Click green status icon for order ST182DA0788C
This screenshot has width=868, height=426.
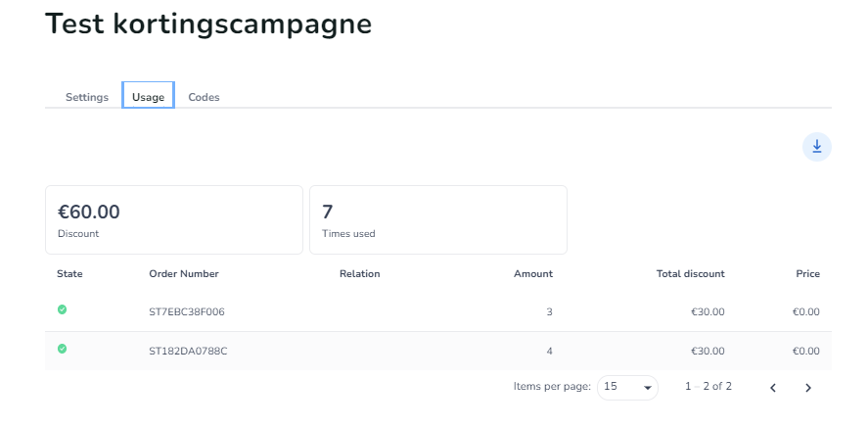tap(63, 349)
